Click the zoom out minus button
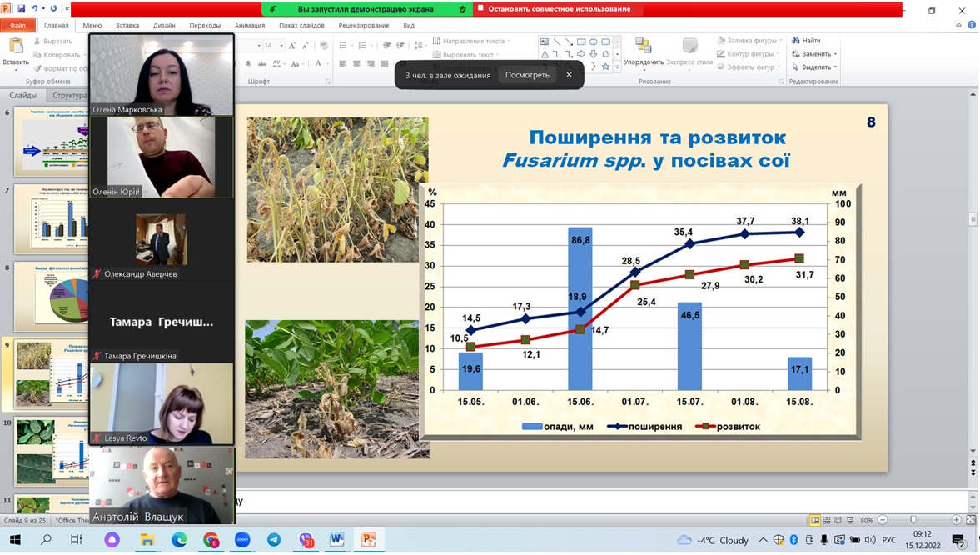Image resolution: width=980 pixels, height=555 pixels. [883, 520]
